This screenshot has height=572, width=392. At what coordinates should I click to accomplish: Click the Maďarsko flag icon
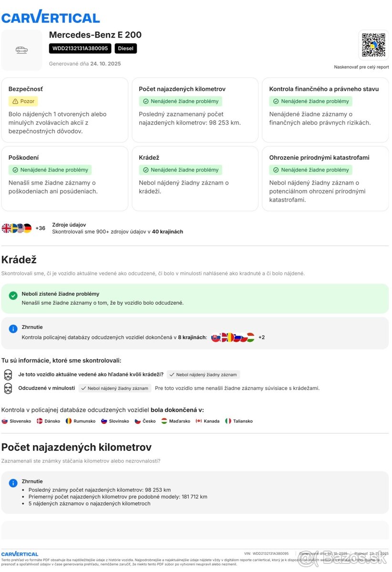[x=164, y=421]
